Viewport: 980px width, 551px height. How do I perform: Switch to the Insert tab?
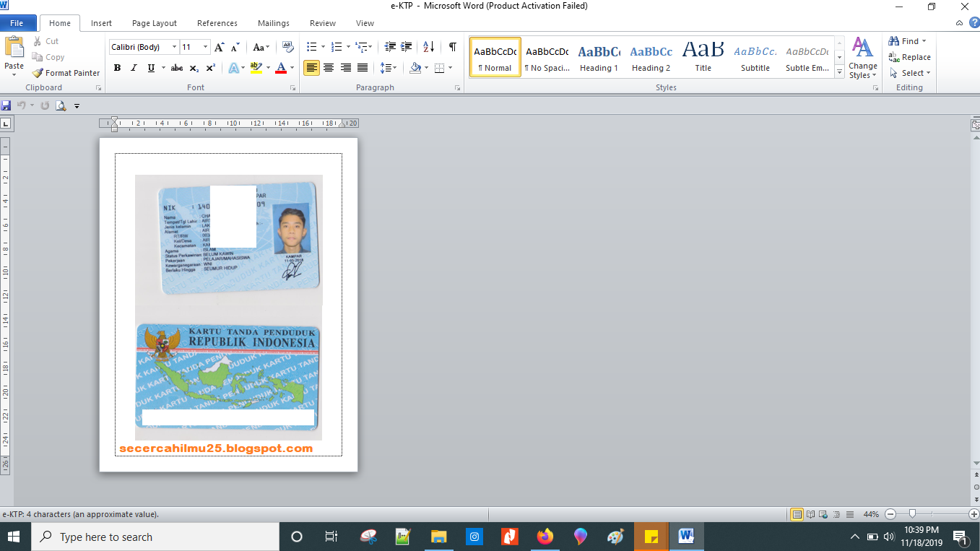coord(101,23)
